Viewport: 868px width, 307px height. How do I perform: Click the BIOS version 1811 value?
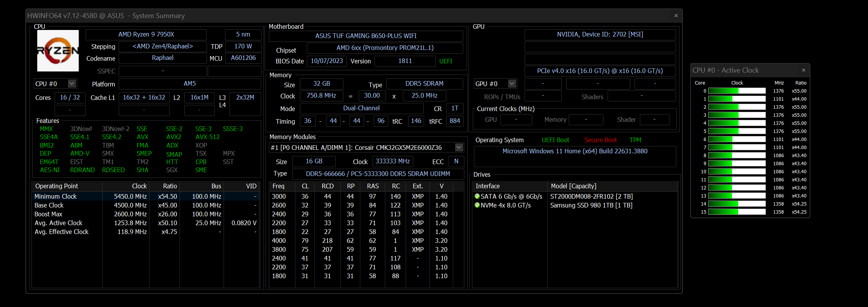(405, 61)
